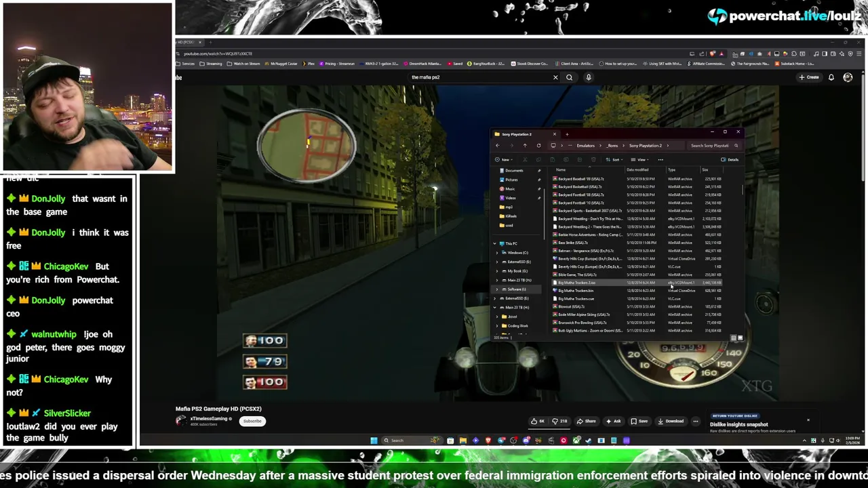The height and width of the screenshot is (488, 868).
Task: Go back in the File Explorer window
Action: click(498, 146)
